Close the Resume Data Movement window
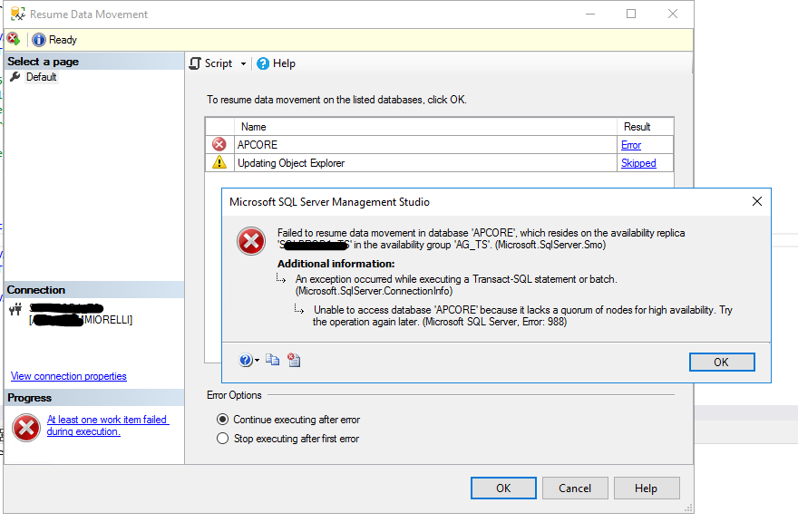This screenshot has height=532, width=798. (673, 14)
